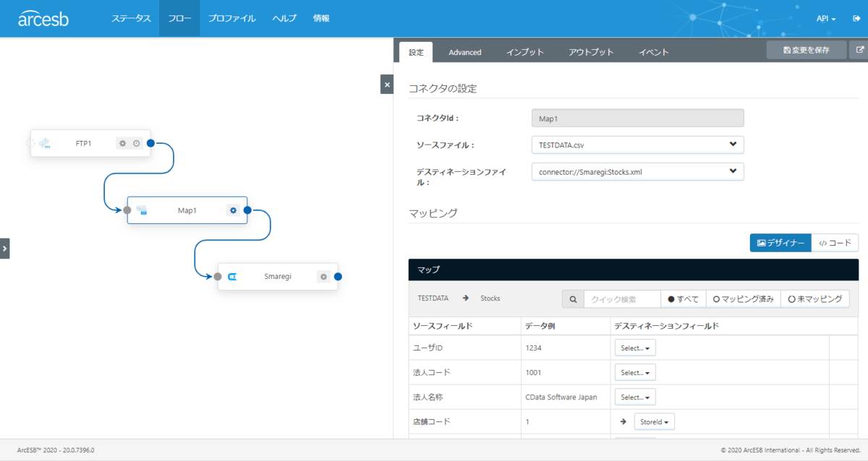This screenshot has height=461, width=868.
Task: Open Map1 connector gear settings
Action: [x=233, y=210]
